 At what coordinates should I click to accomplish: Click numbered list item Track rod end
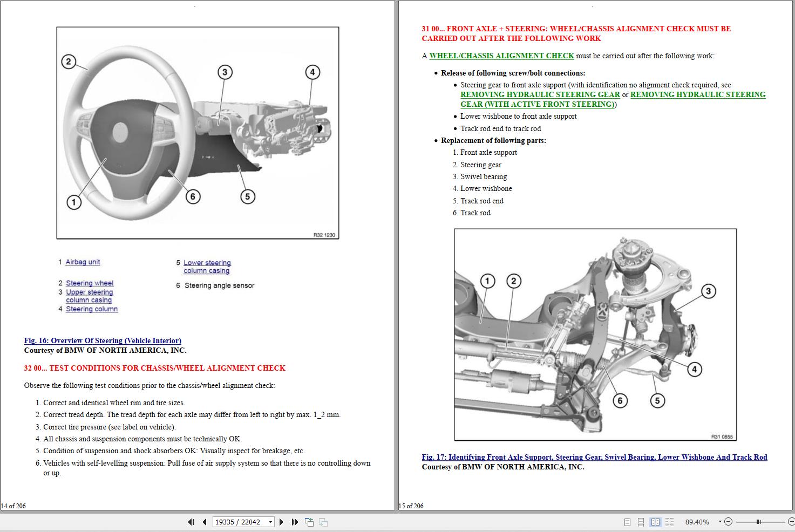coord(482,201)
